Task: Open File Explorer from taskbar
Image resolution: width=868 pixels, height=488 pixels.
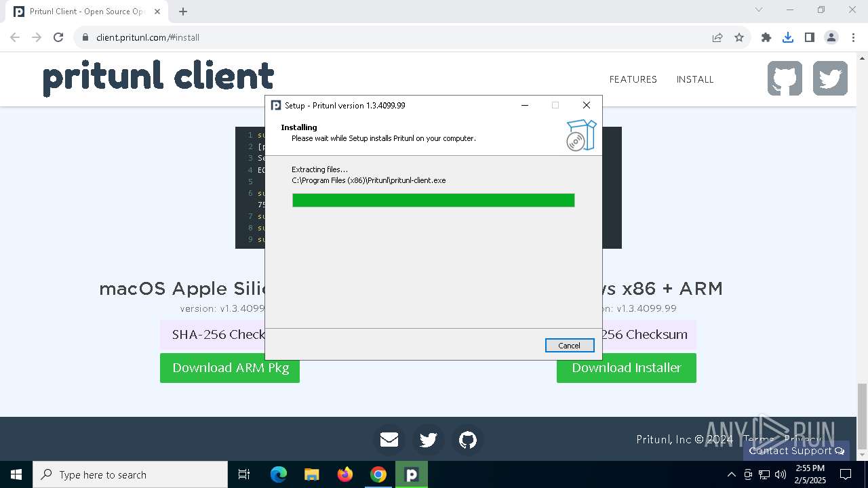Action: click(312, 474)
